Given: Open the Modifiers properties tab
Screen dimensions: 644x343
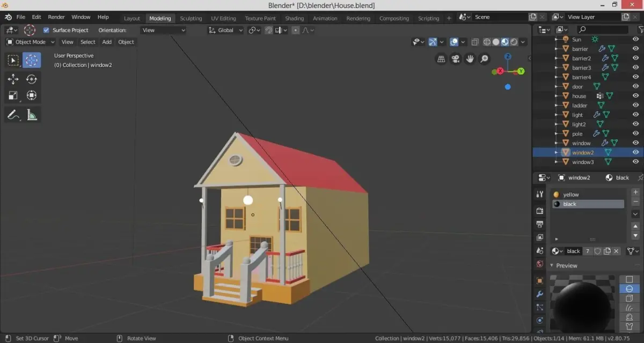Looking at the screenshot, I should (540, 294).
